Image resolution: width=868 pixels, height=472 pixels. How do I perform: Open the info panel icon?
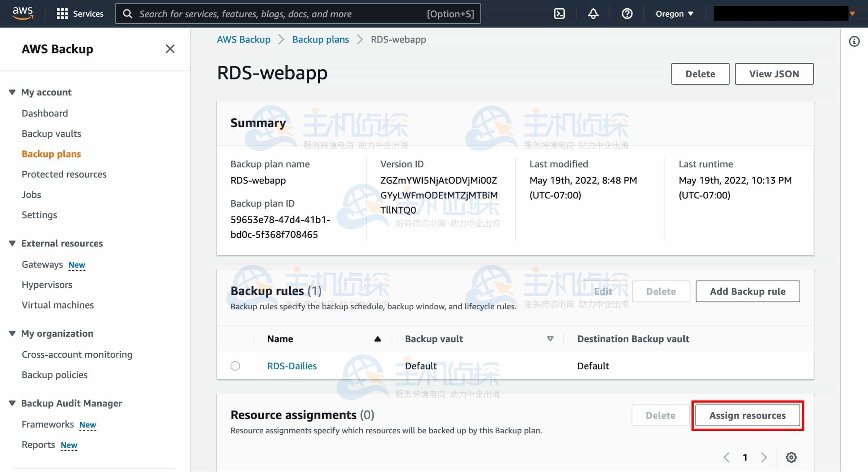point(854,42)
